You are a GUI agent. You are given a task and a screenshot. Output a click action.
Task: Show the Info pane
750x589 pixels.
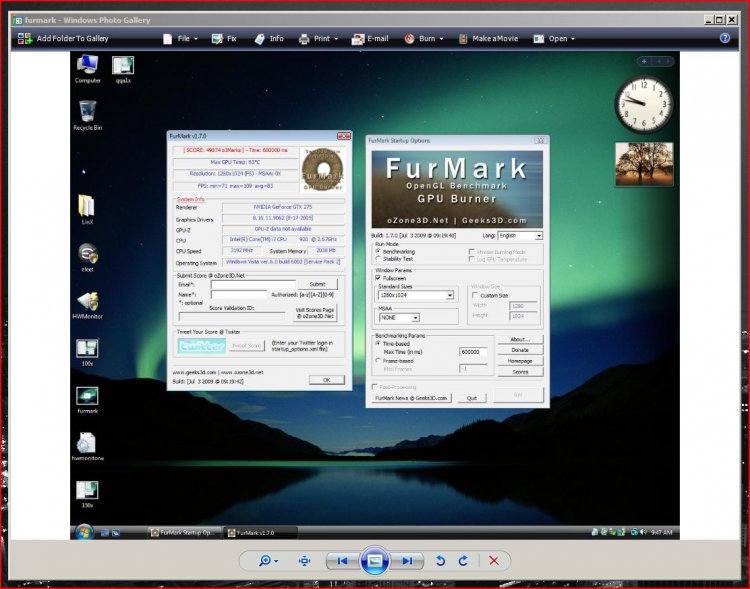[x=269, y=39]
